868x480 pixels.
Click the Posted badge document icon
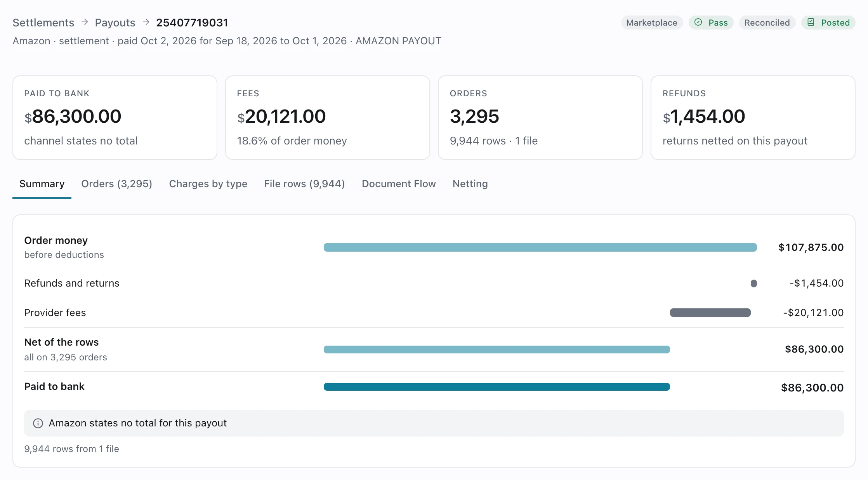click(811, 23)
